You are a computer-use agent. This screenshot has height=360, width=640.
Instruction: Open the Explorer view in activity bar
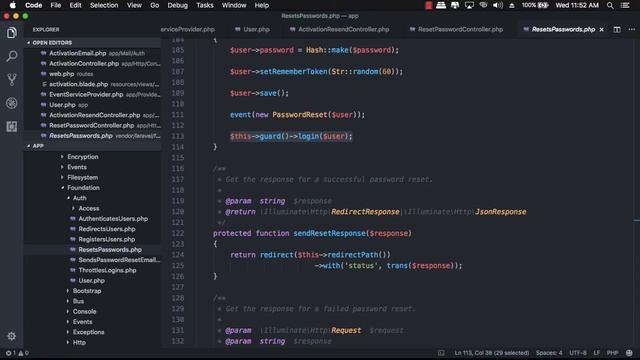[11, 33]
